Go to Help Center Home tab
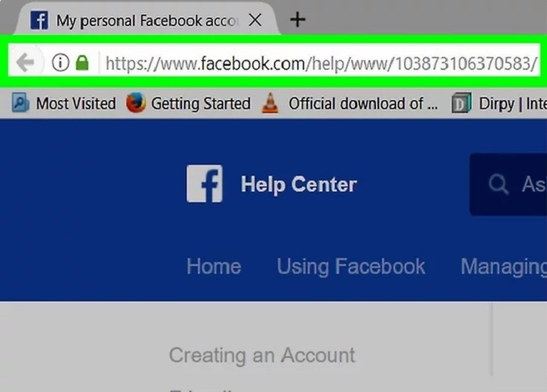The width and height of the screenshot is (547, 392). (x=214, y=267)
